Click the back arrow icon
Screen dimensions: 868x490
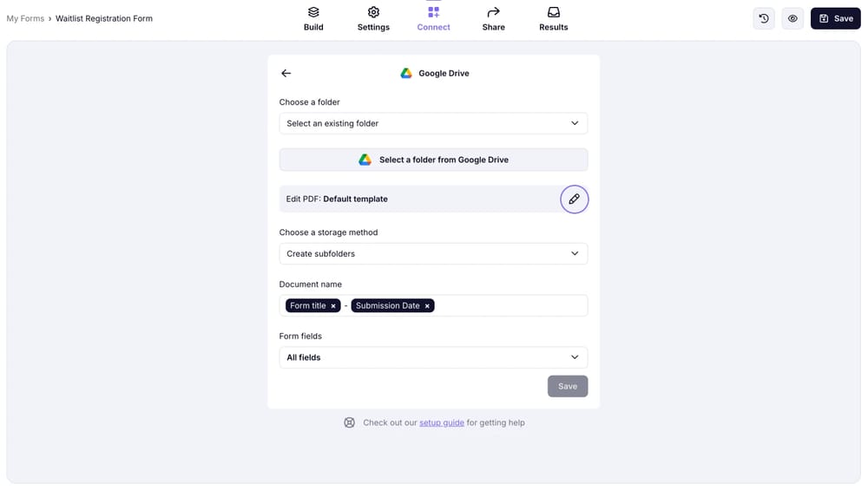coord(286,74)
